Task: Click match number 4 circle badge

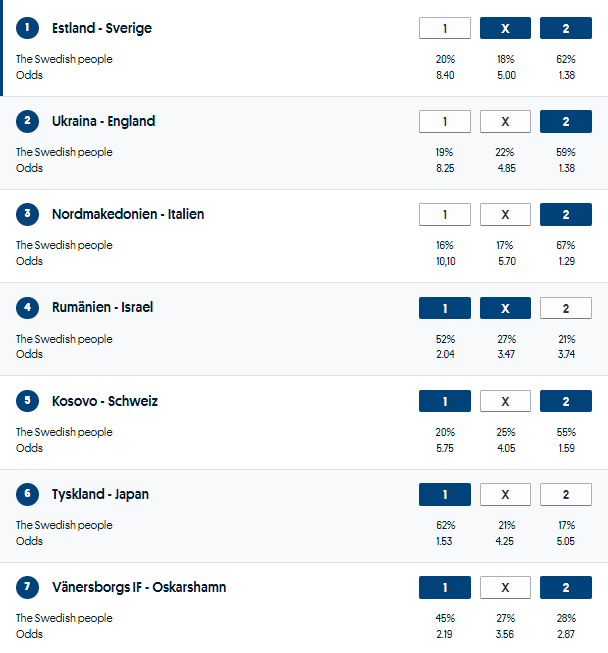Action: (27, 307)
